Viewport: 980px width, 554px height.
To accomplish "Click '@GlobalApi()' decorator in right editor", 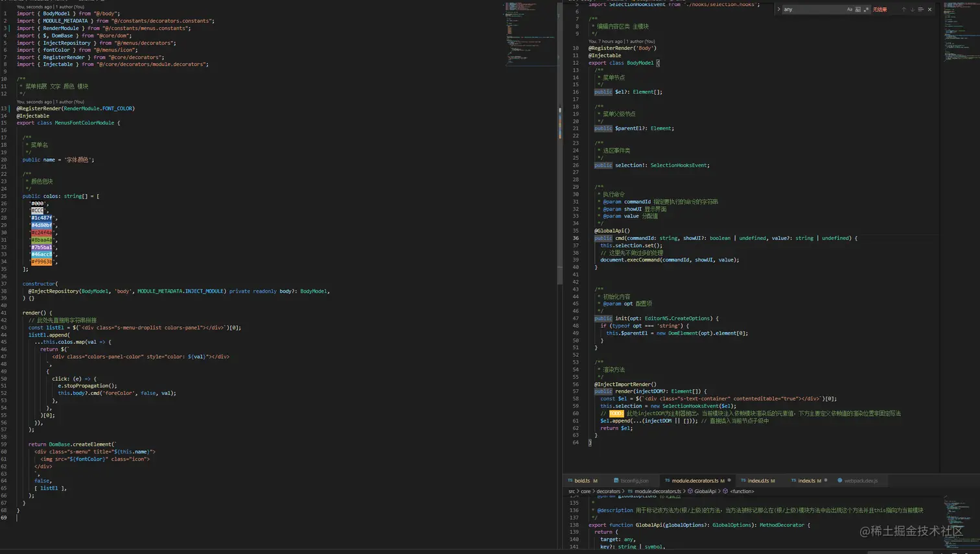I will pos(612,231).
